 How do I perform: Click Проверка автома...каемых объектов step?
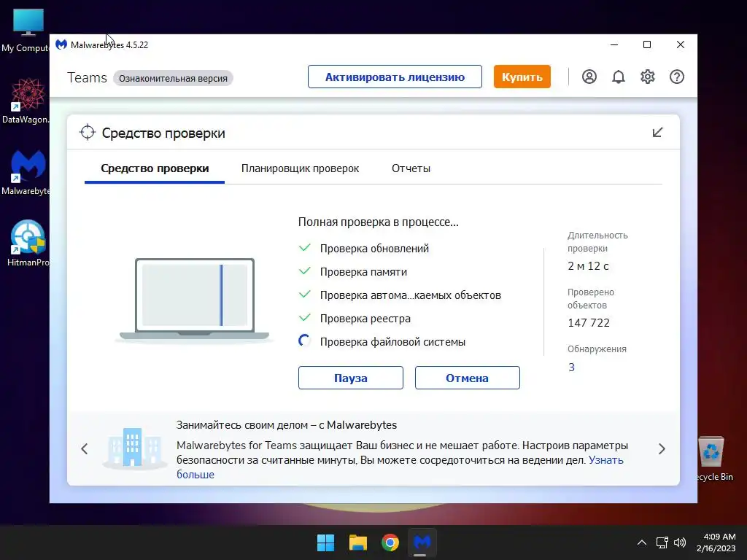click(411, 295)
